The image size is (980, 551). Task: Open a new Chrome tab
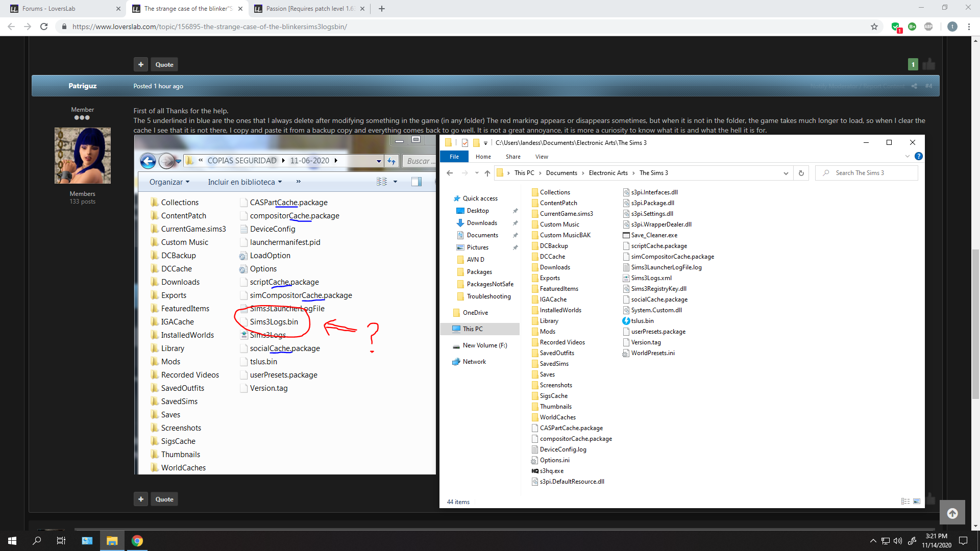point(382,9)
